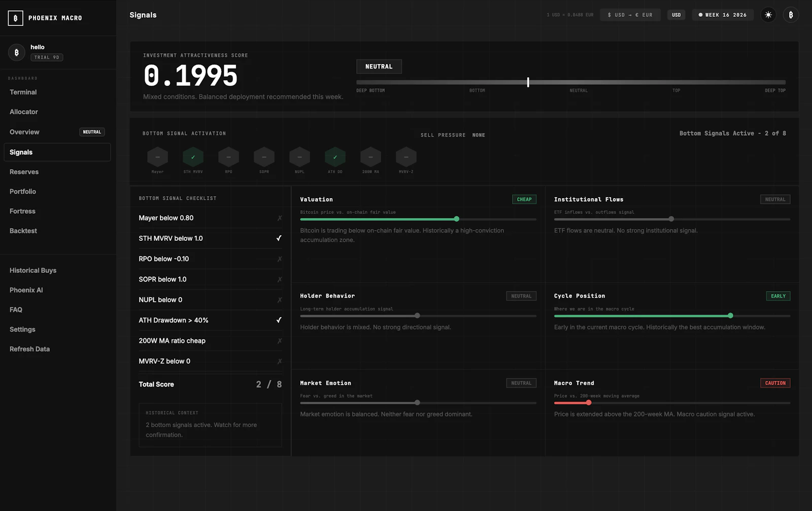Click the DEEP BOTTOM scale label
The height and width of the screenshot is (511, 812).
tap(370, 90)
